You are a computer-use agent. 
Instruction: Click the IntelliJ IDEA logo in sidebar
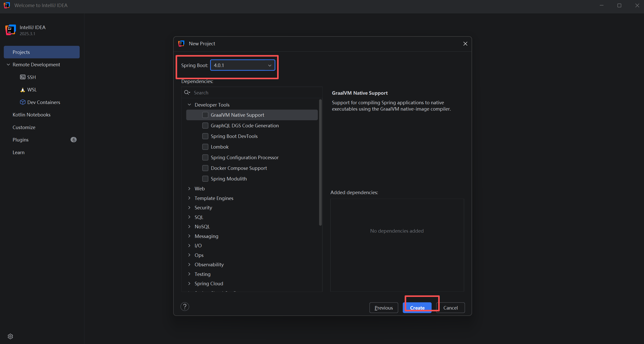click(10, 30)
